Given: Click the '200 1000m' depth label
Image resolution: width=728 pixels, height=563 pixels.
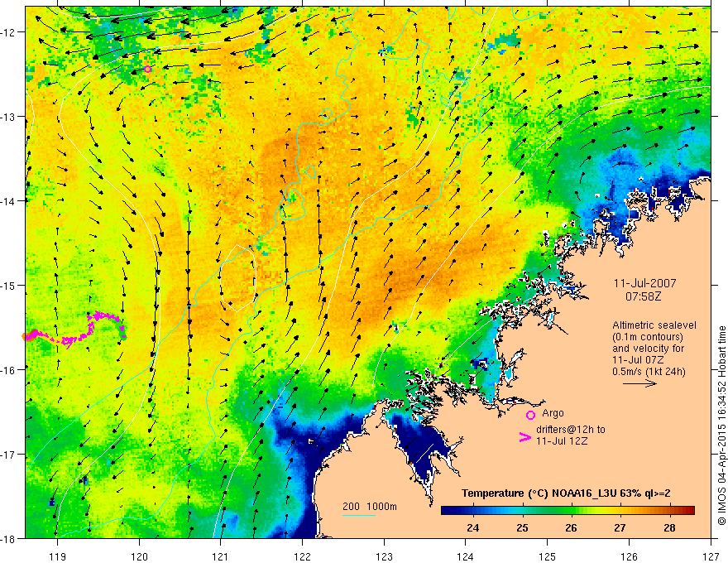Looking at the screenshot, I should tap(370, 507).
